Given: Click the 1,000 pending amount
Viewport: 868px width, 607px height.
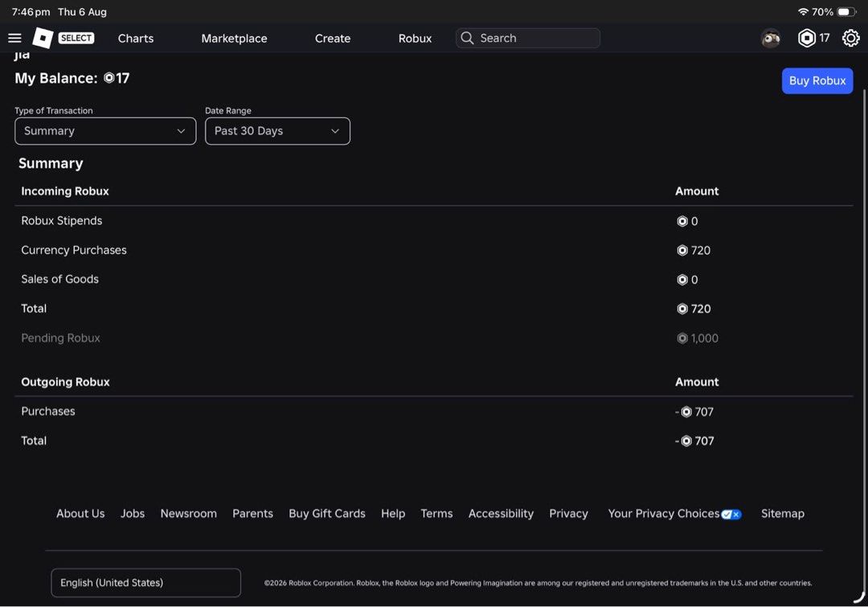Looking at the screenshot, I should click(x=704, y=338).
